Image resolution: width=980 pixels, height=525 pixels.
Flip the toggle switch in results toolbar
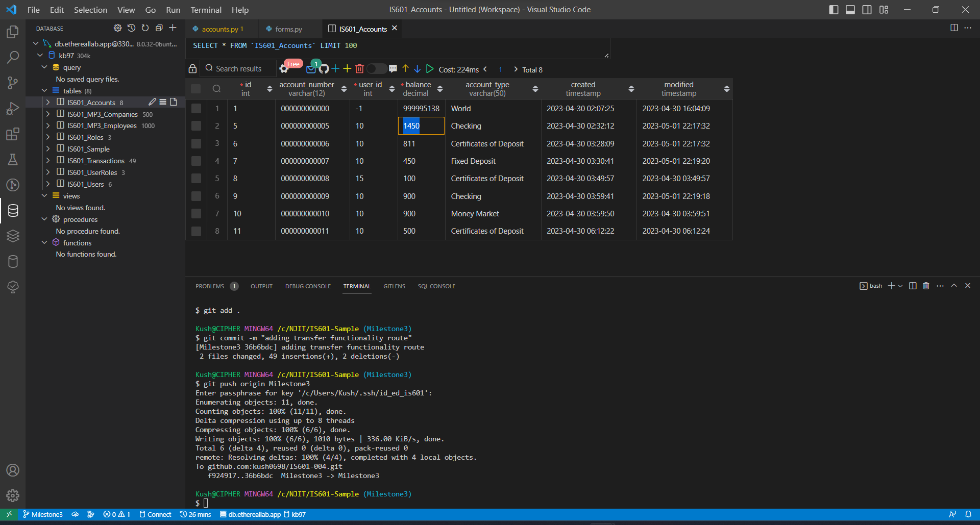pos(376,68)
